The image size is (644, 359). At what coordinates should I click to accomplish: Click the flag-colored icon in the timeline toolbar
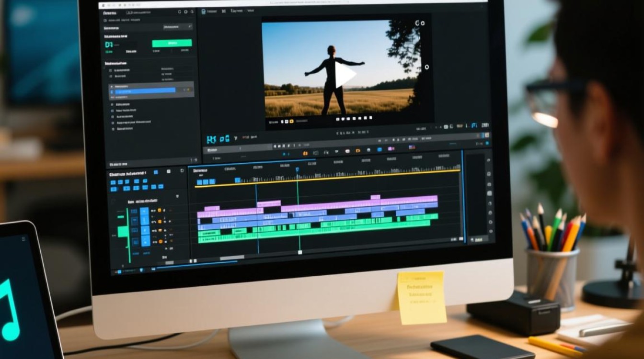point(412,147)
